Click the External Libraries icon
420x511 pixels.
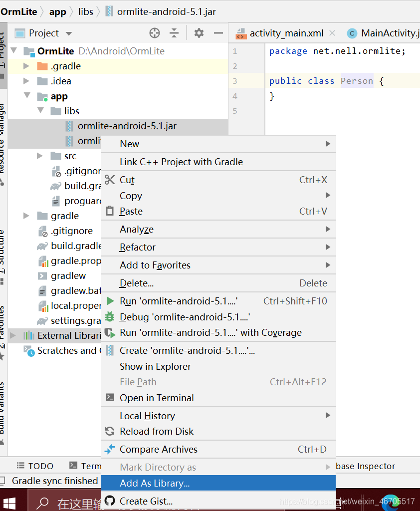[28, 335]
